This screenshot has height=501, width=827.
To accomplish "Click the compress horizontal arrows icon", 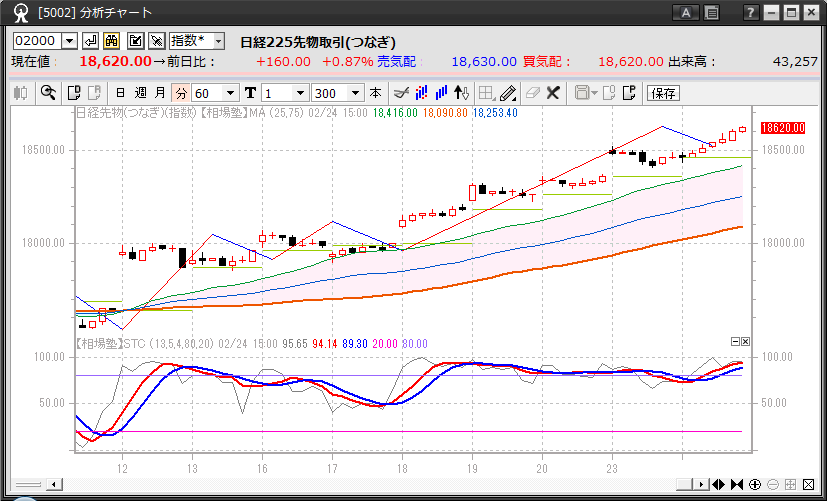I will (x=737, y=485).
